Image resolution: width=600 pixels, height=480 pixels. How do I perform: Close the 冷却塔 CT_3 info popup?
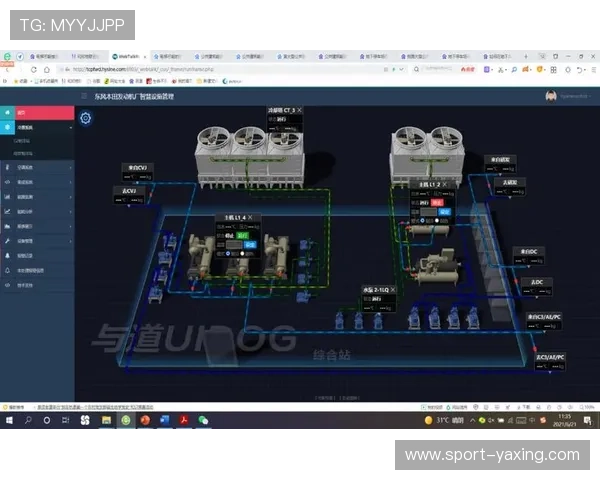299,109
